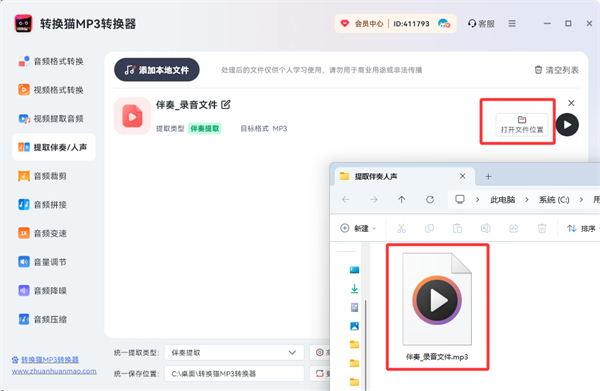Open 转换猫MP3转换器 link

(x=50, y=360)
